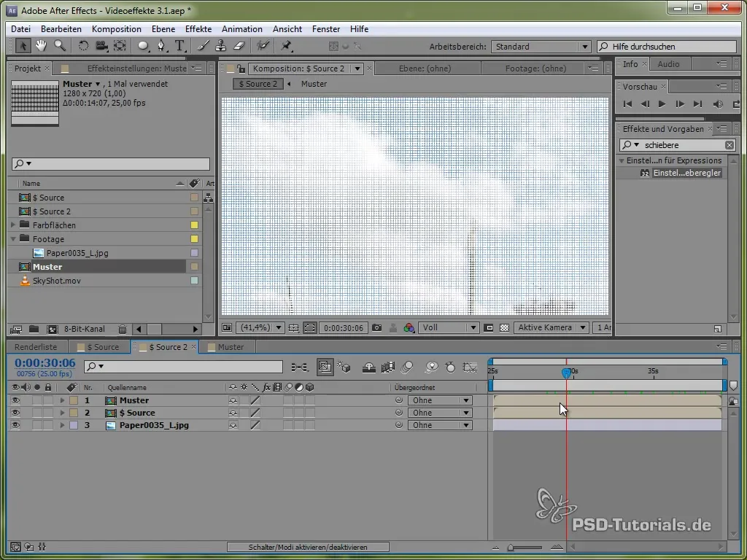Click the Interpret Footage icon in Project panel

(16, 329)
